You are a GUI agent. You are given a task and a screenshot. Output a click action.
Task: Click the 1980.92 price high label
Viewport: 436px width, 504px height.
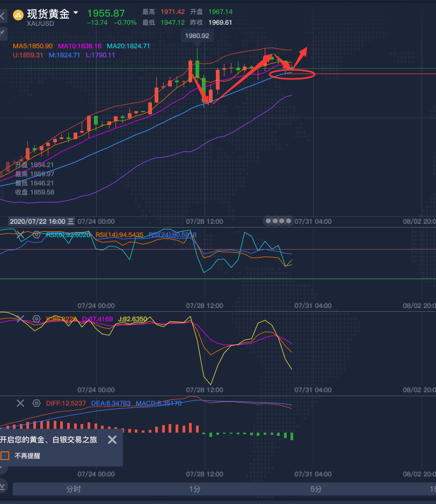point(198,36)
